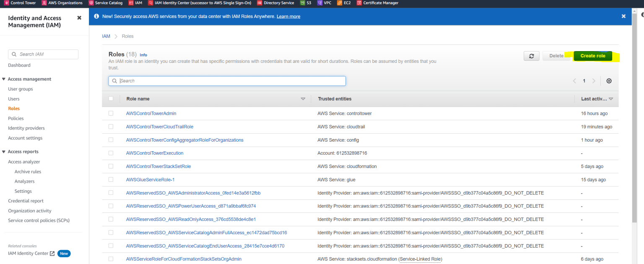The height and width of the screenshot is (264, 644).
Task: Follow the Learn more link about IAM Roles Anywhere
Action: (288, 16)
